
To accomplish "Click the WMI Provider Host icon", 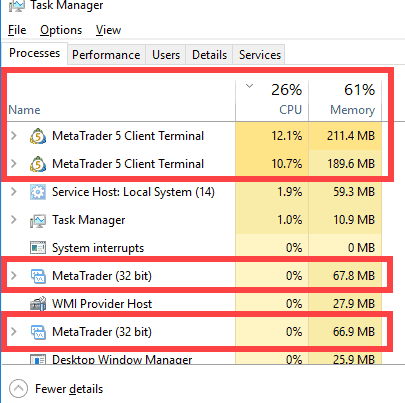I will [38, 304].
